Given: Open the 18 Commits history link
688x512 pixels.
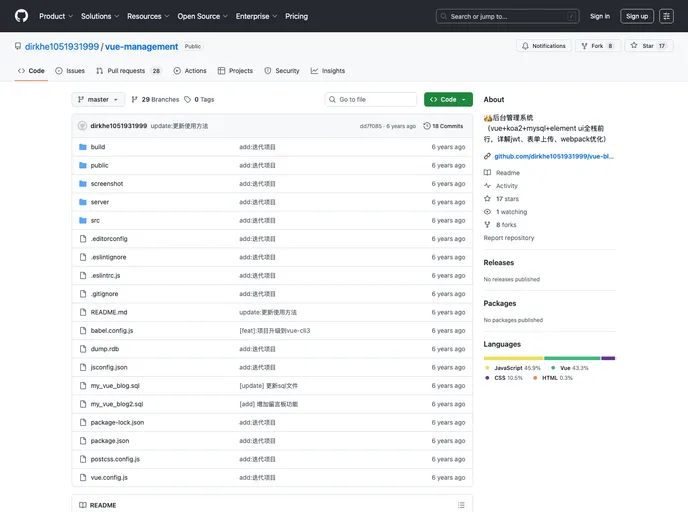Looking at the screenshot, I should [443, 126].
